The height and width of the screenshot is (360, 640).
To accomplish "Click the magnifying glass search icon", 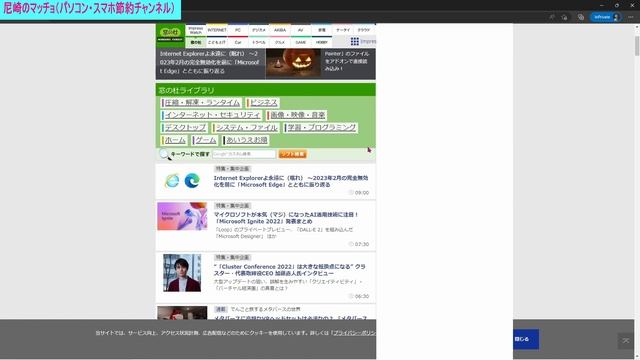I will tap(164, 154).
